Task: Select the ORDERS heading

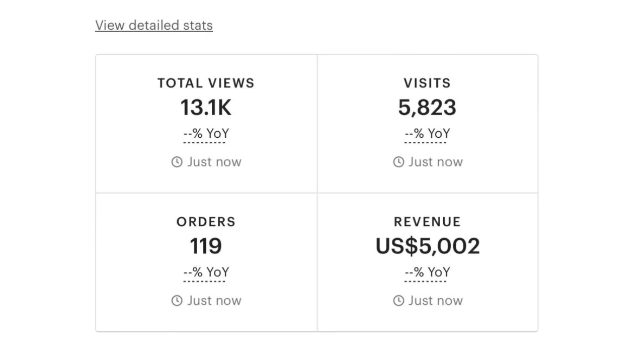Action: (206, 222)
